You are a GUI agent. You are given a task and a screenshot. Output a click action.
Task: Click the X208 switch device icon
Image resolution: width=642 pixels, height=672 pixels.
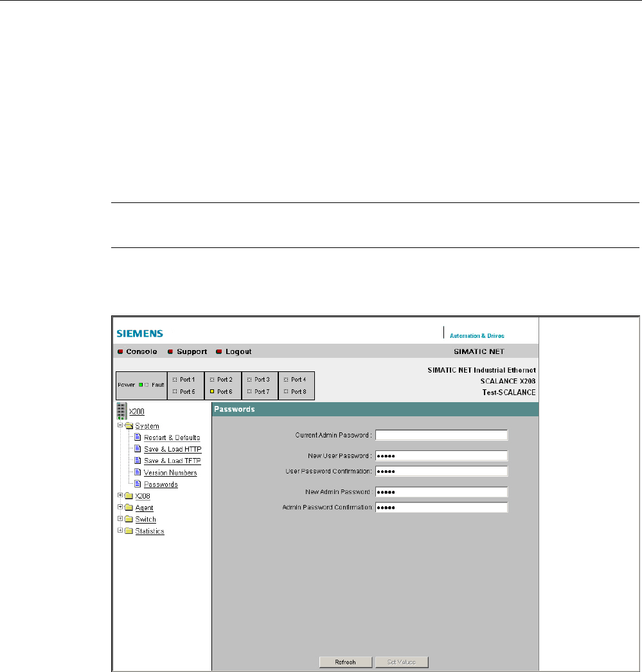coord(121,411)
